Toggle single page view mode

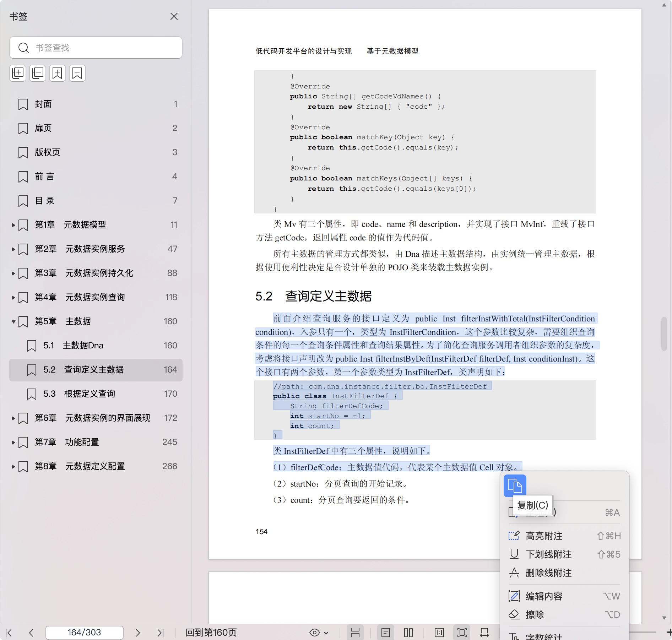[x=386, y=633]
